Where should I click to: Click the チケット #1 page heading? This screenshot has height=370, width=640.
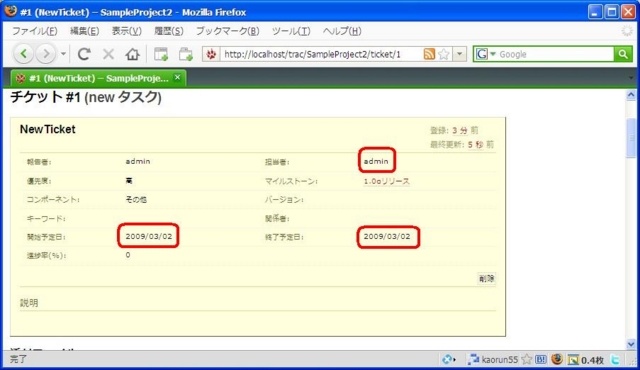click(x=86, y=97)
